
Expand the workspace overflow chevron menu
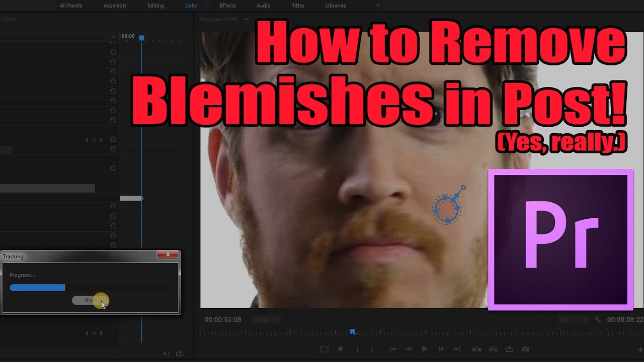coord(378,6)
